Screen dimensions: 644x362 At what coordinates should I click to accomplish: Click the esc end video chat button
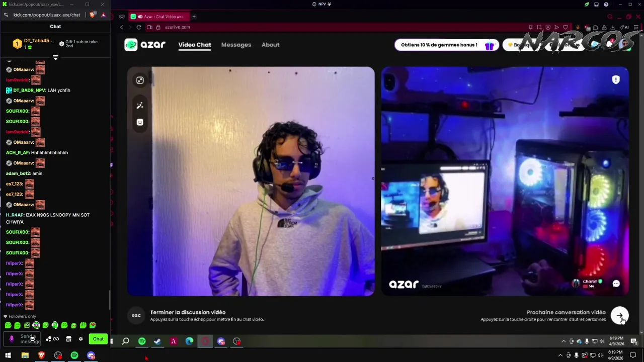point(136,315)
